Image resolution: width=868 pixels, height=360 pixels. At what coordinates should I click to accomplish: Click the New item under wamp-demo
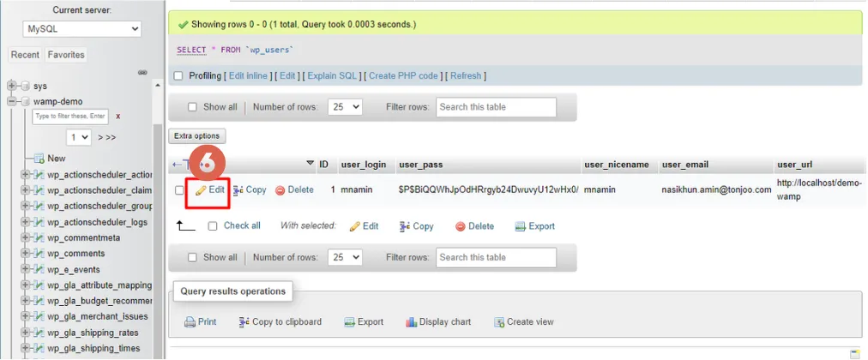coord(57,159)
